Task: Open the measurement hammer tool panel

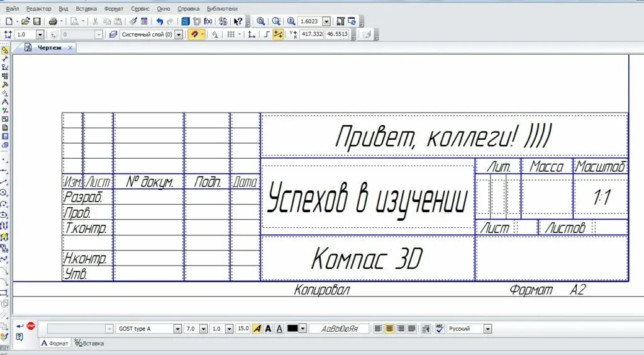Action: click(x=4, y=84)
